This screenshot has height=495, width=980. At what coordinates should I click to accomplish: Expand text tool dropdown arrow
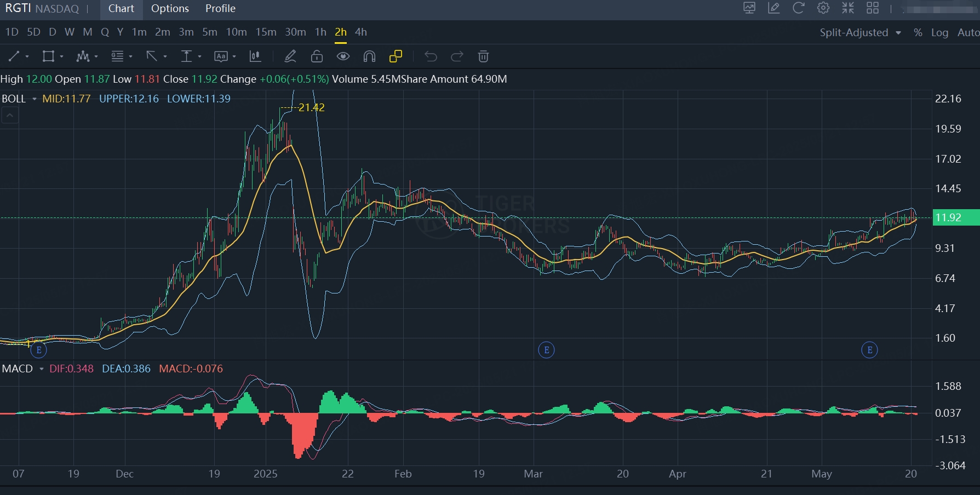234,56
